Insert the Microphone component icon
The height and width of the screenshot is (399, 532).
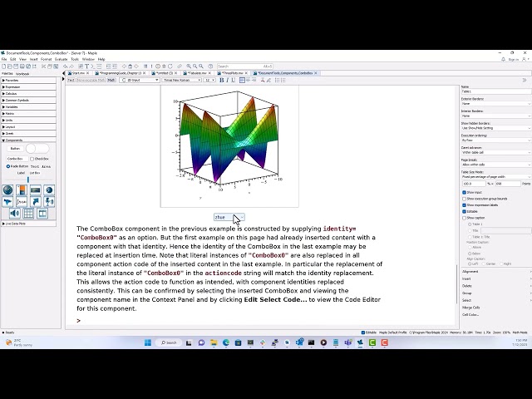tap(49, 201)
